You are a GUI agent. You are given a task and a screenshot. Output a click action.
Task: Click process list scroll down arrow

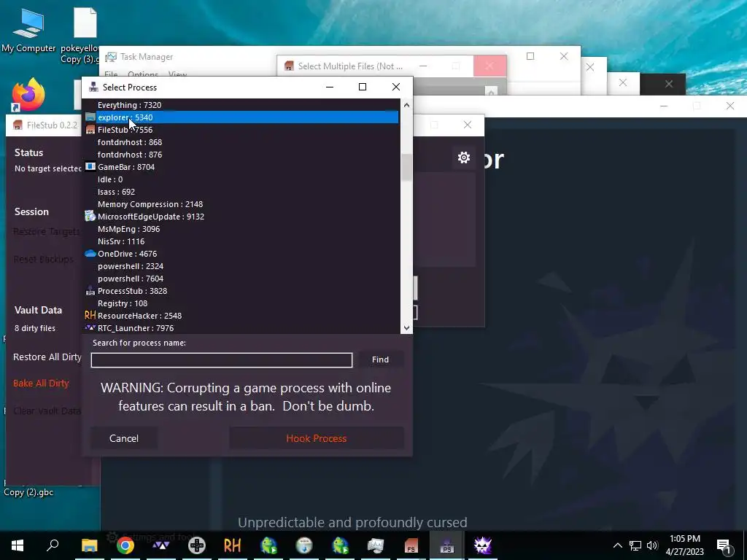tap(406, 327)
